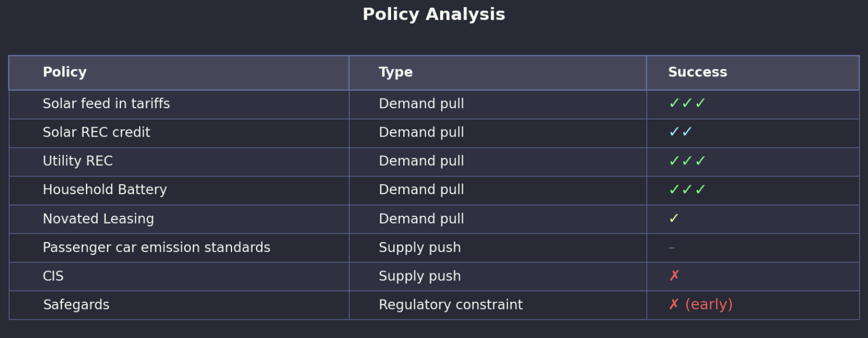This screenshot has width=868, height=338.
Task: Select the Novated Leasing policy name
Action: [98, 219]
